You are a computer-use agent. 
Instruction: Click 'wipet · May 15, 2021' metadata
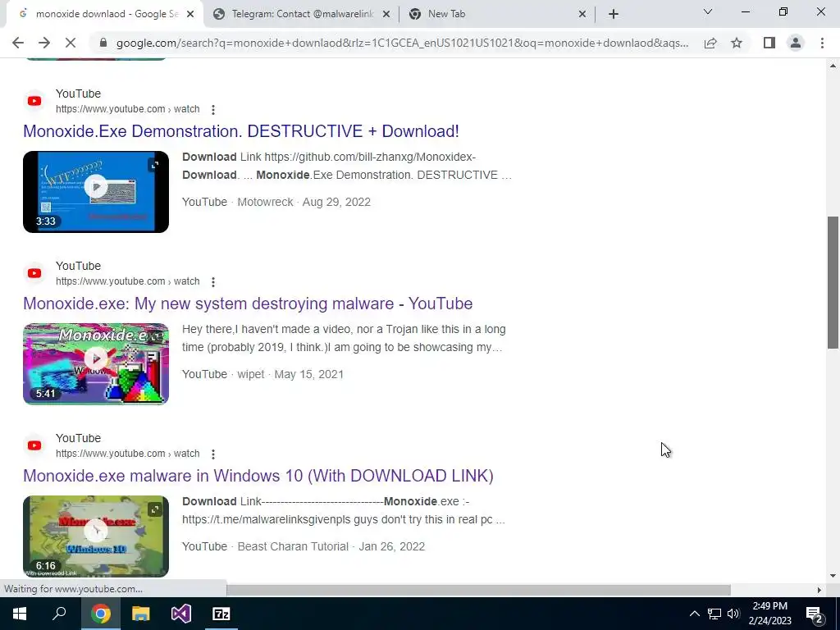(x=290, y=374)
